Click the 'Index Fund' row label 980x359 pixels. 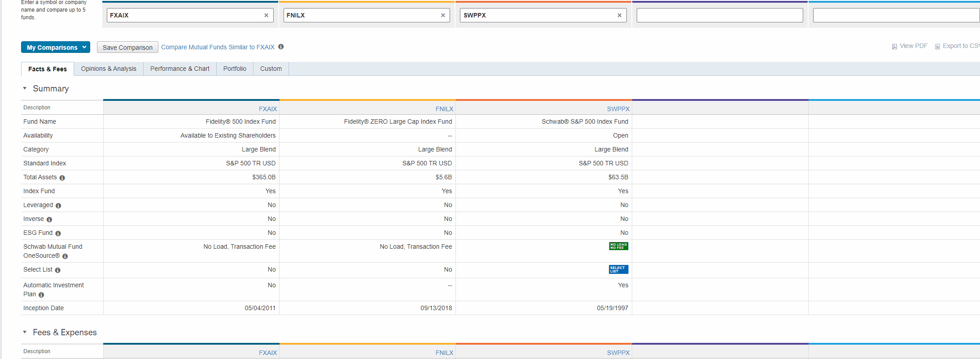coord(39,191)
